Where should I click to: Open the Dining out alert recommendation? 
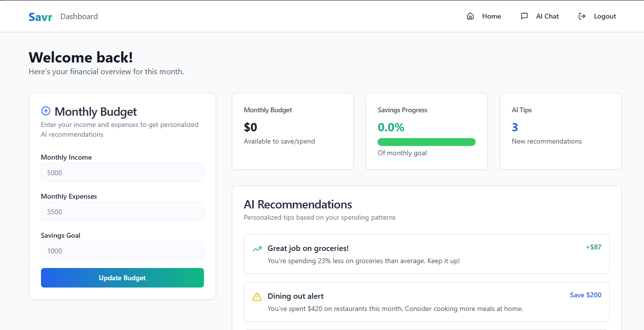(x=426, y=302)
